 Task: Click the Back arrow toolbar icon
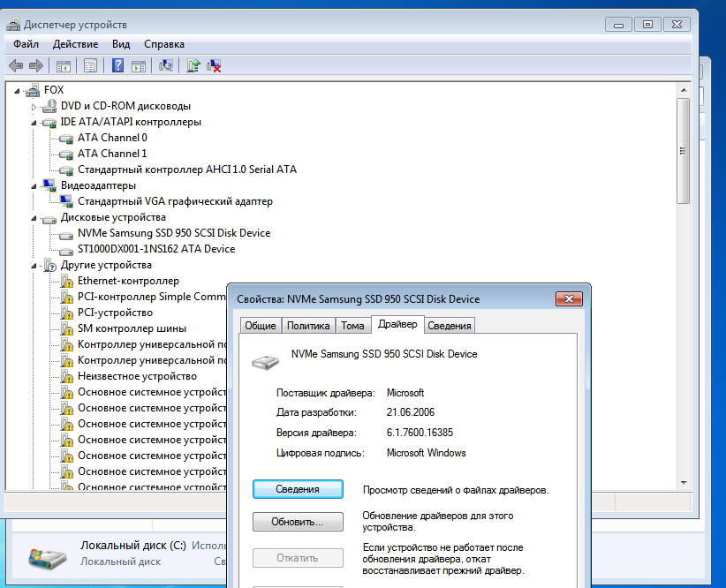pyautogui.click(x=16, y=65)
